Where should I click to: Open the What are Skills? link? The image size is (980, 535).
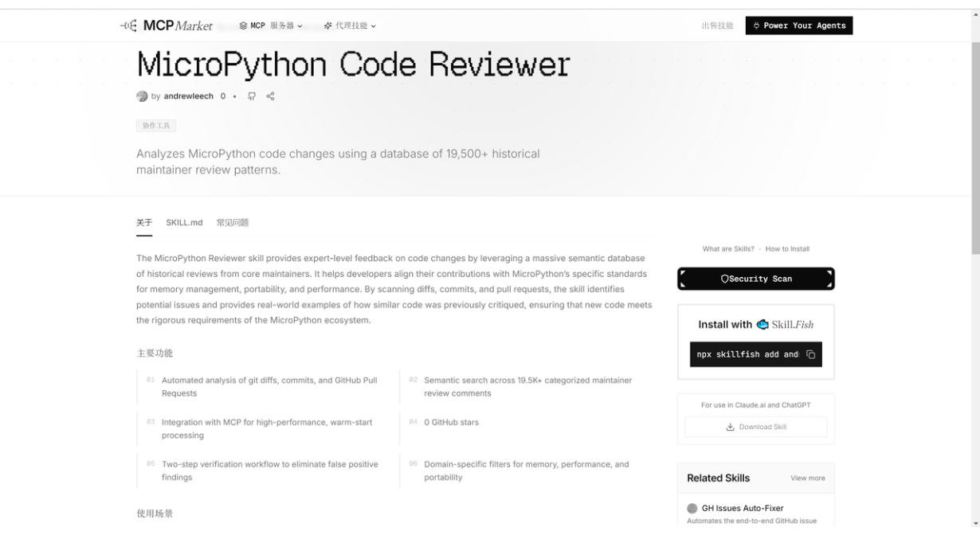coord(728,249)
